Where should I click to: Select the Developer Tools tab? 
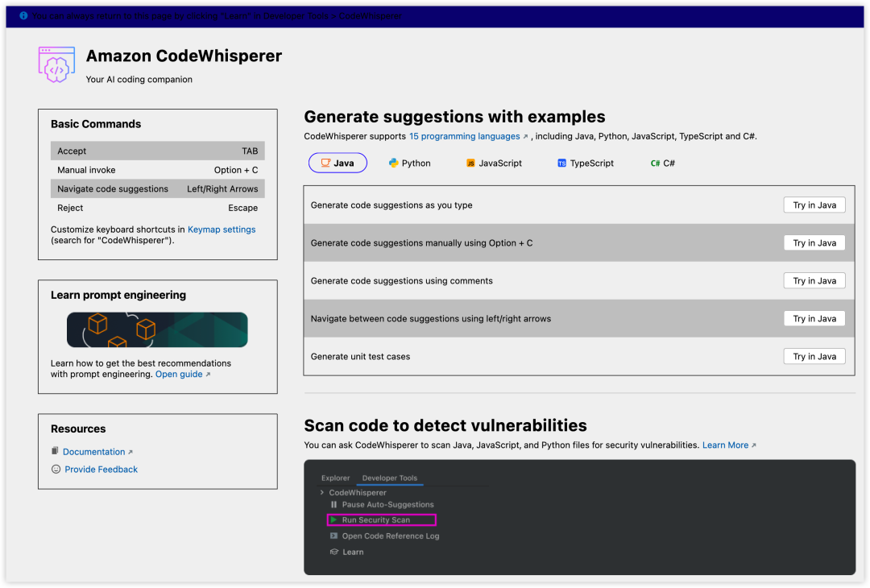point(390,478)
